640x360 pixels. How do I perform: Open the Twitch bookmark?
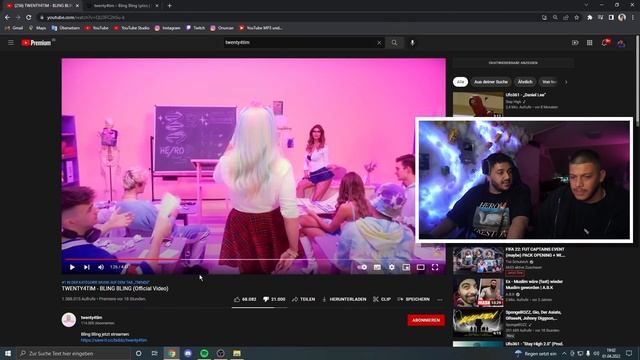tap(196, 28)
